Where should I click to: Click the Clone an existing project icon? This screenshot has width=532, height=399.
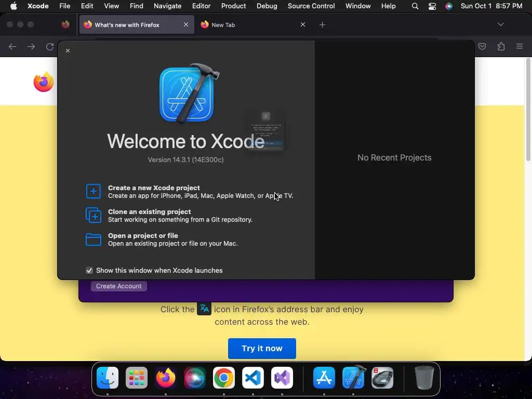[94, 215]
